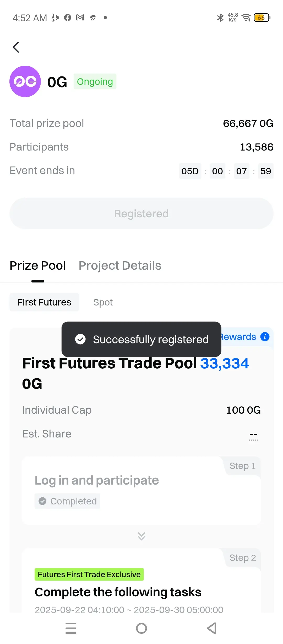The image size is (283, 644).
Task: Switch to the Spot pool
Action: 103,302
